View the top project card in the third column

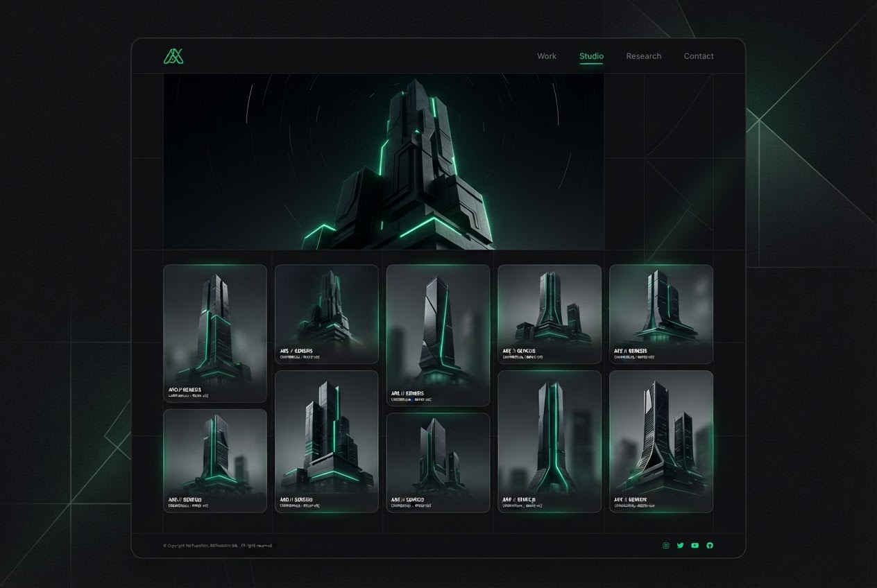(438, 336)
